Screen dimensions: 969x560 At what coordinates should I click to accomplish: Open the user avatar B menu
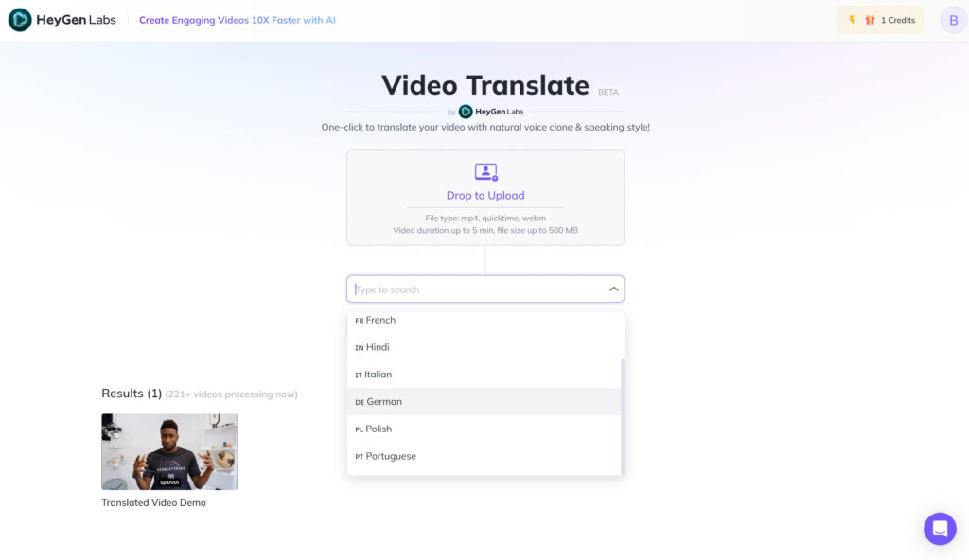coord(954,20)
